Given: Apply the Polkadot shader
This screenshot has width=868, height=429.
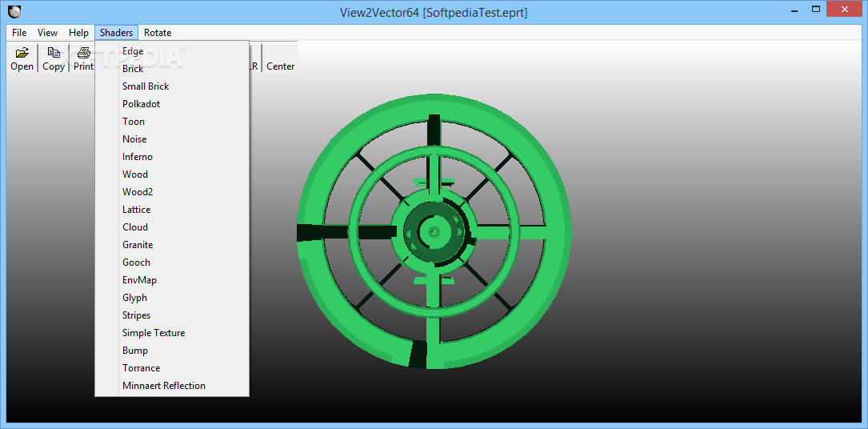Looking at the screenshot, I should (172, 104).
